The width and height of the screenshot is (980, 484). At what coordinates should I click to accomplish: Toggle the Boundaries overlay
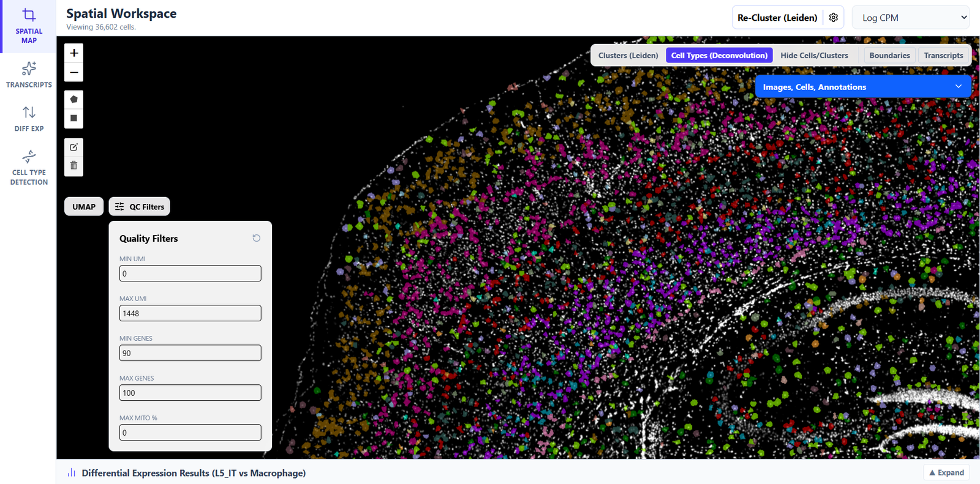pyautogui.click(x=889, y=56)
